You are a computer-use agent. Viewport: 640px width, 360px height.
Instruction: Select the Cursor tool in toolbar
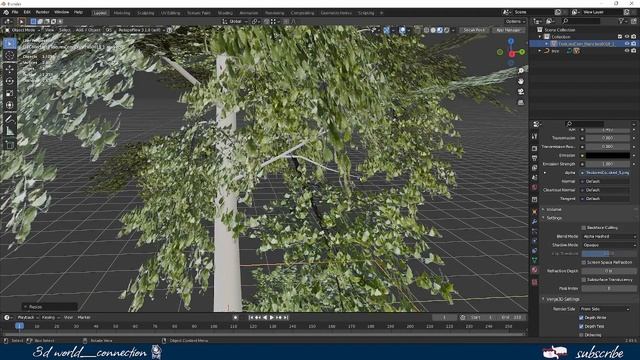tap(10, 56)
